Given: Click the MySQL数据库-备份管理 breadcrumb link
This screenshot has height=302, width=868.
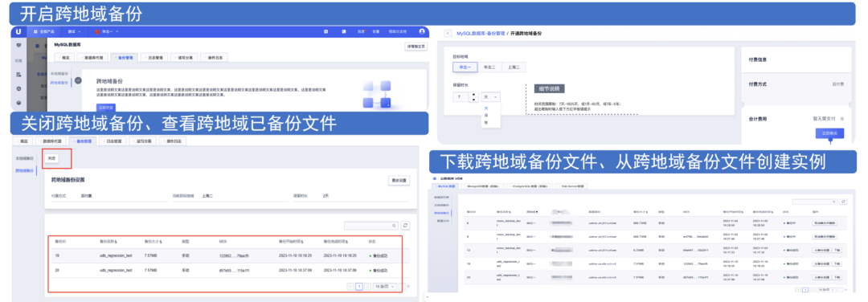Looking at the screenshot, I should pyautogui.click(x=480, y=33).
